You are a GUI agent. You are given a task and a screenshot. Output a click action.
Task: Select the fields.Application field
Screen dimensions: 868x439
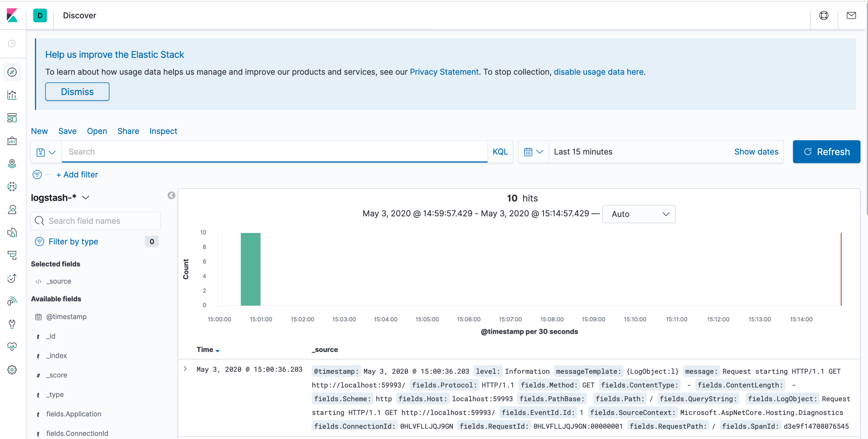(x=73, y=414)
